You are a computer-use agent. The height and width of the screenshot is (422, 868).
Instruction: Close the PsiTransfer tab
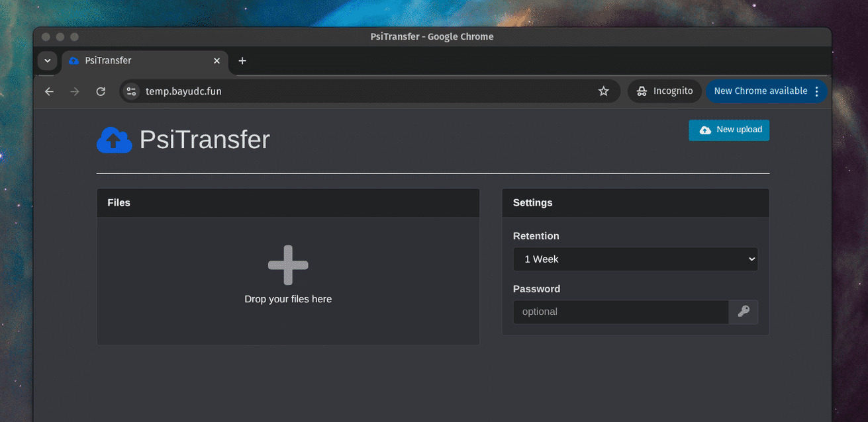(x=217, y=61)
